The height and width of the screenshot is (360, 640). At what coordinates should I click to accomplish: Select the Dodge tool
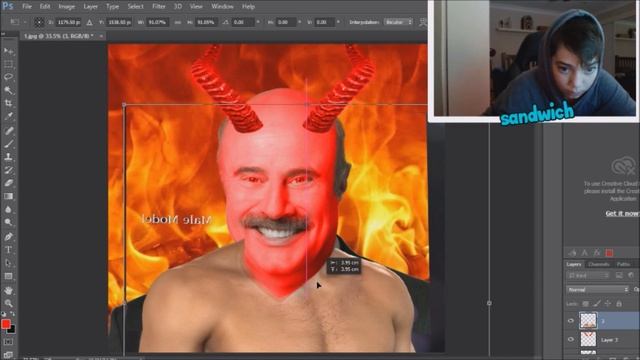(8, 222)
